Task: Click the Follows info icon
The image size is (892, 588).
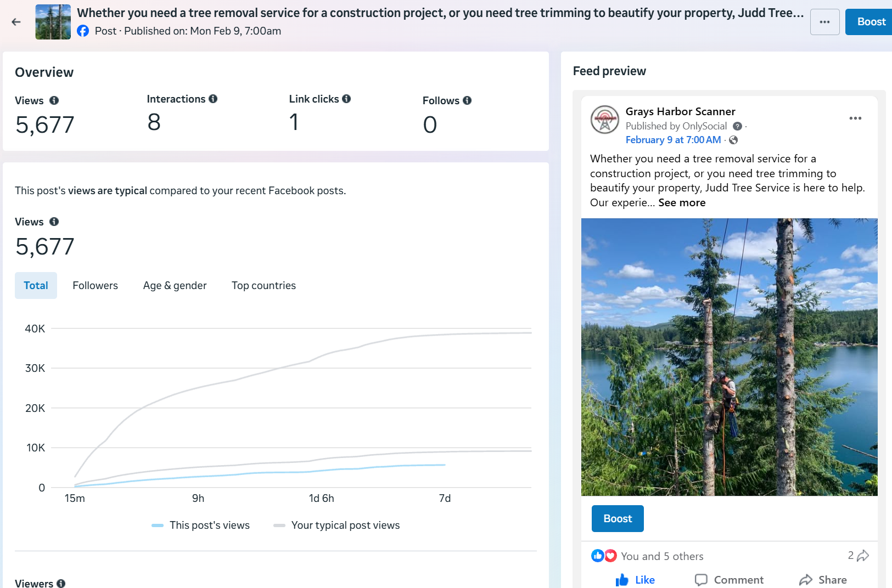Action: (467, 100)
